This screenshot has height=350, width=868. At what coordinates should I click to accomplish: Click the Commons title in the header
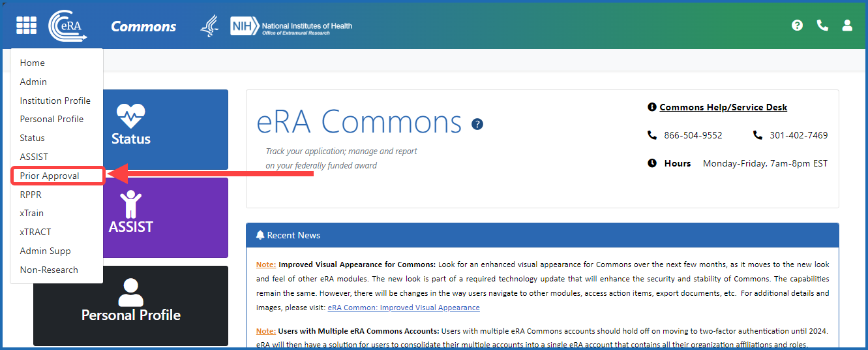[x=143, y=27]
